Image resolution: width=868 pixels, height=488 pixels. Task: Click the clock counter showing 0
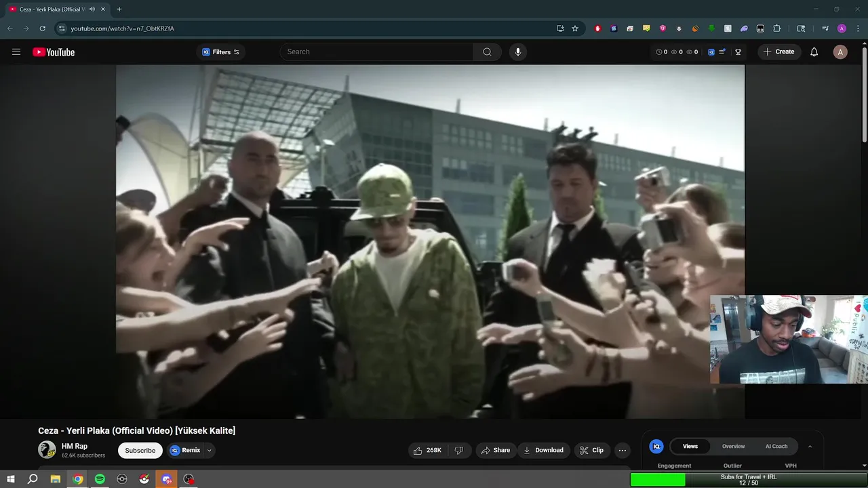pyautogui.click(x=662, y=52)
